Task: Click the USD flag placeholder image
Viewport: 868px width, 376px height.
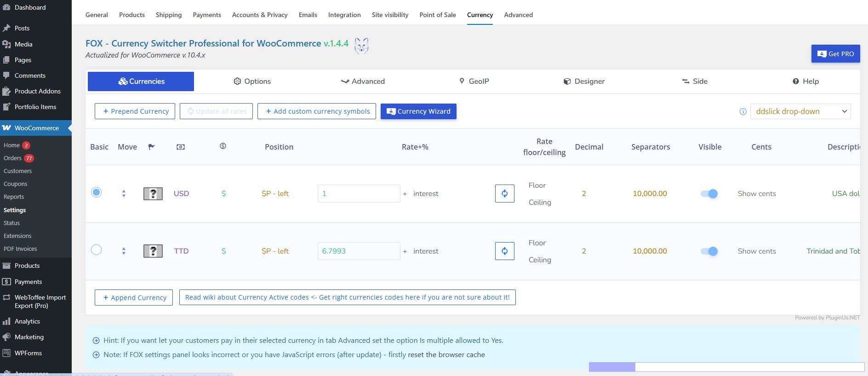Action: [x=153, y=194]
